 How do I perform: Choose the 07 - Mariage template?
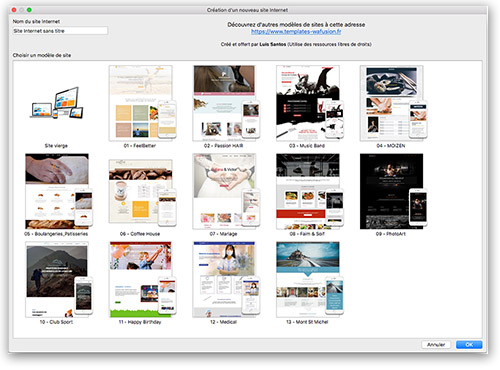(226, 191)
